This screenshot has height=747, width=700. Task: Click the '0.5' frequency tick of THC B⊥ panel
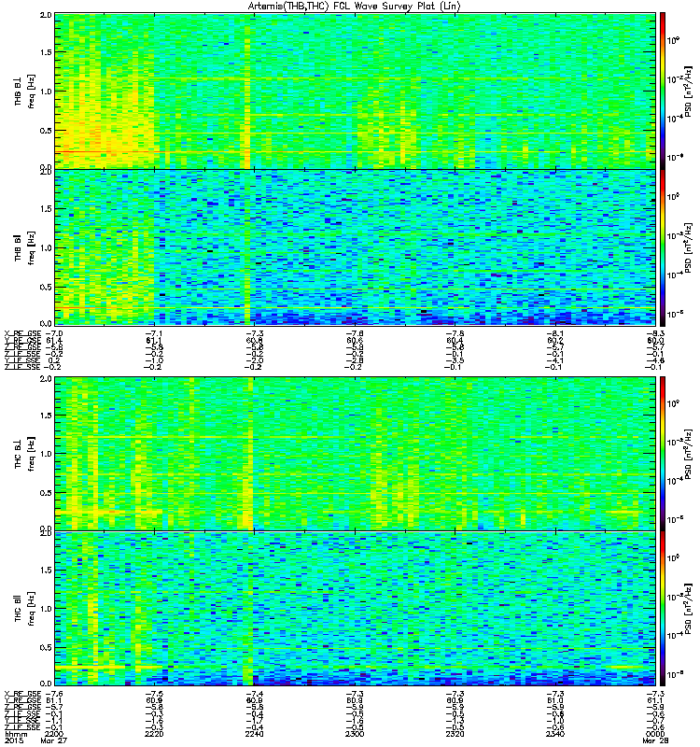46,493
